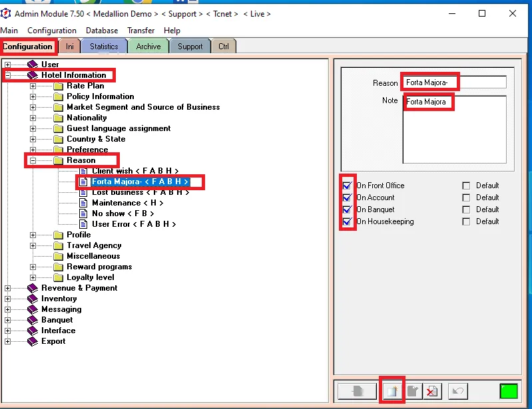
Task: Click the Policy Information folder icon
Action: pyautogui.click(x=59, y=96)
